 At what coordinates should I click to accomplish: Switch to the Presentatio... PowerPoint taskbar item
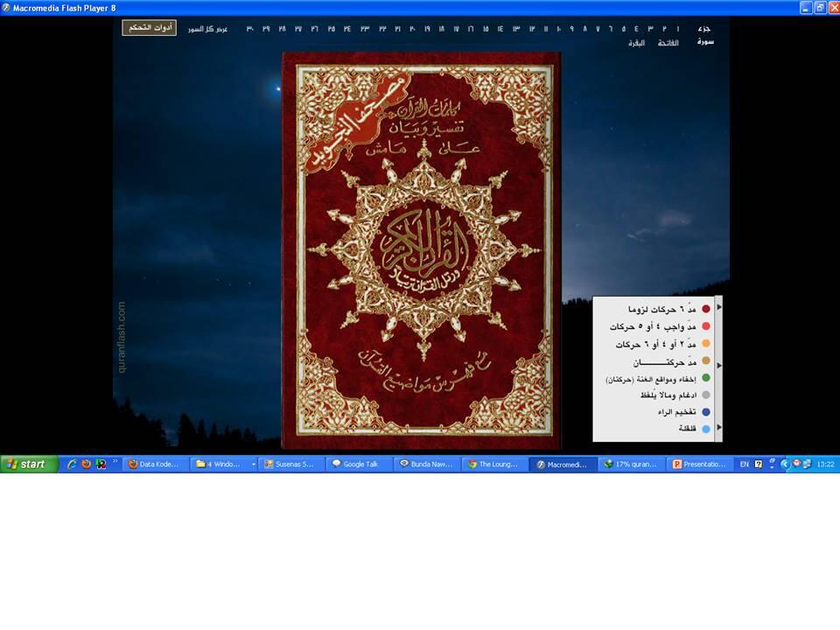[700, 465]
